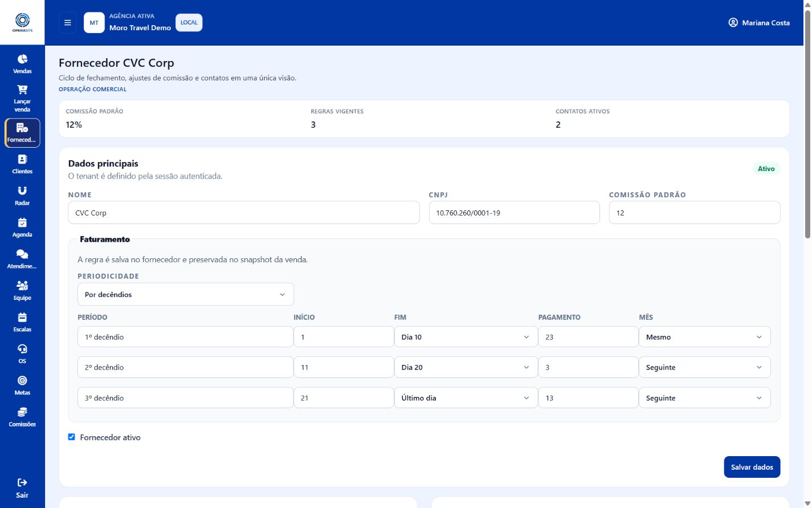Screen dimensions: 812x508
Task: Click the Regras vigentes value 3
Action: click(x=313, y=125)
